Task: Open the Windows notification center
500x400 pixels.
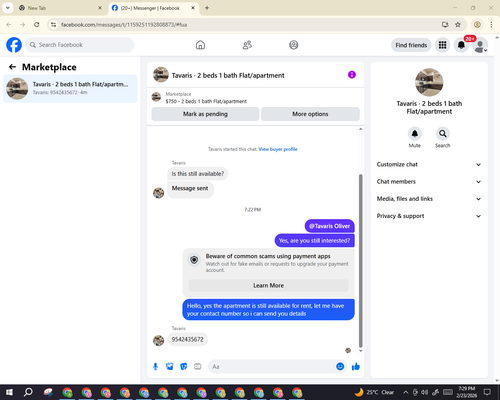Action: click(x=487, y=392)
